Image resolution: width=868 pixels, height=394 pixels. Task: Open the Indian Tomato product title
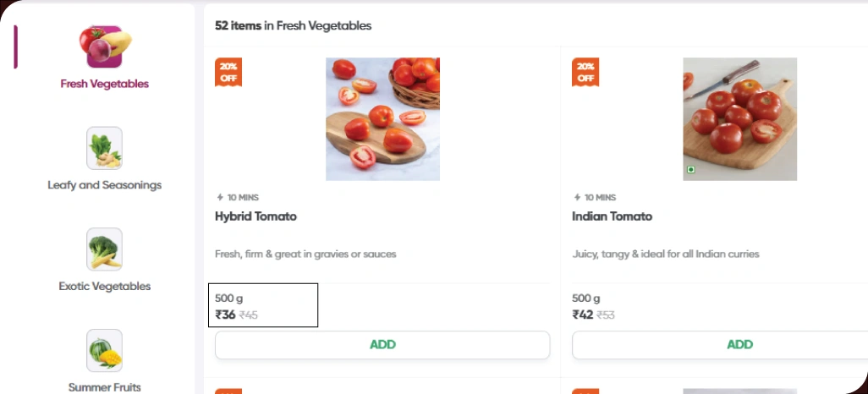[613, 216]
